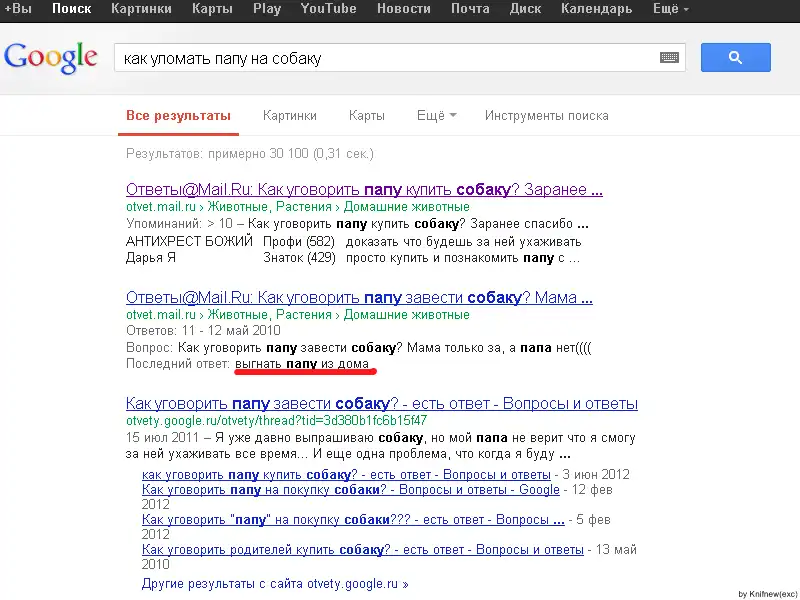This screenshot has height=600, width=800.
Task: Go to Новости in the top bar
Action: [405, 9]
